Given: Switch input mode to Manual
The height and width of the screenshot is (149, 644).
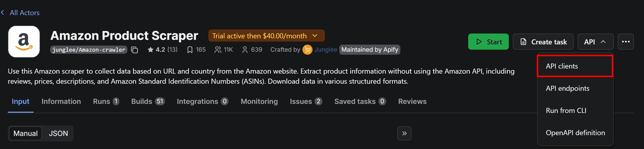Looking at the screenshot, I should (25, 133).
